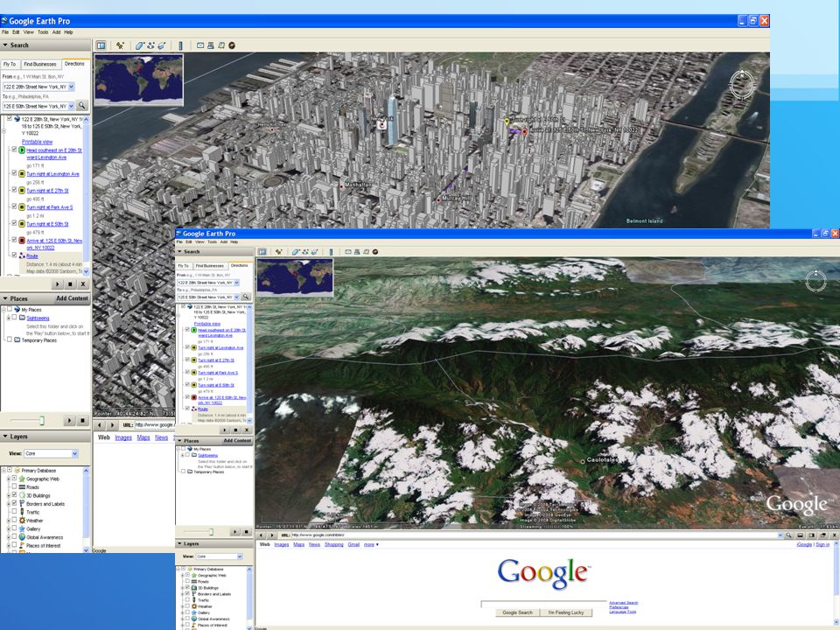The image size is (840, 630).
Task: Enable Gallery layer checkbox in back window
Action: pos(15,528)
